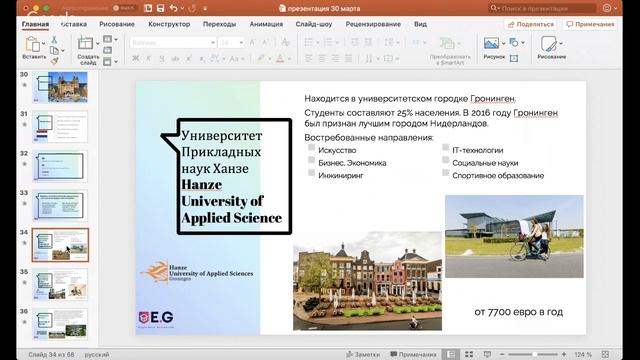
Task: Click the 124 % zoom level
Action: click(583, 354)
